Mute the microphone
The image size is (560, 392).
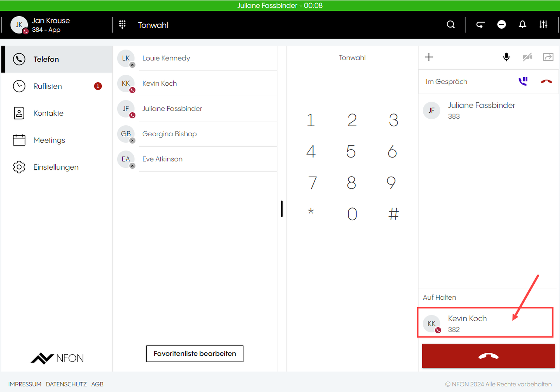(x=506, y=57)
